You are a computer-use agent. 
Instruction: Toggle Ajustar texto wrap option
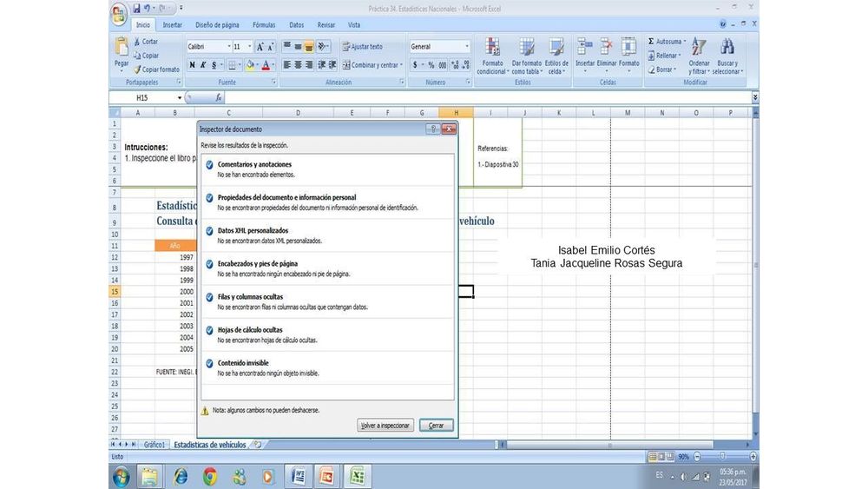(x=362, y=47)
